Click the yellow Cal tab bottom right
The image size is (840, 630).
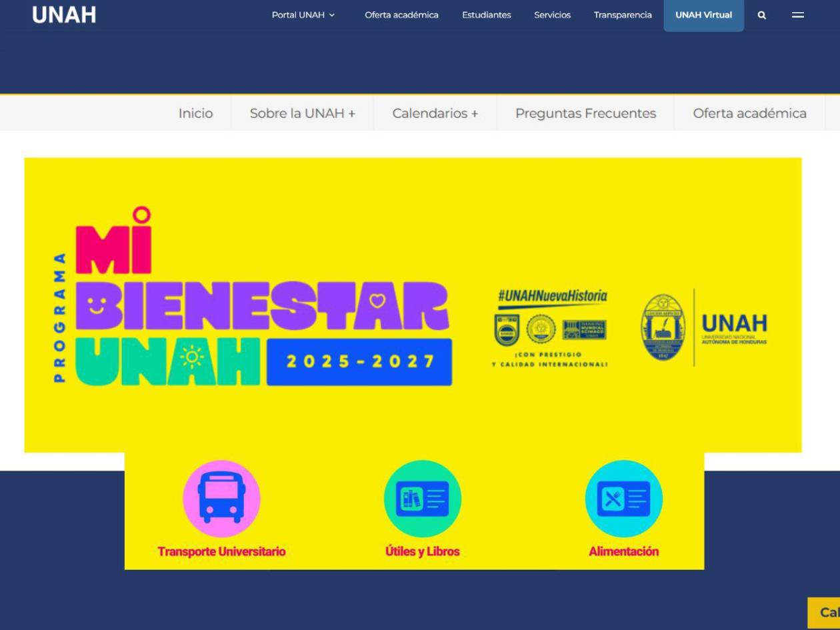(x=826, y=612)
